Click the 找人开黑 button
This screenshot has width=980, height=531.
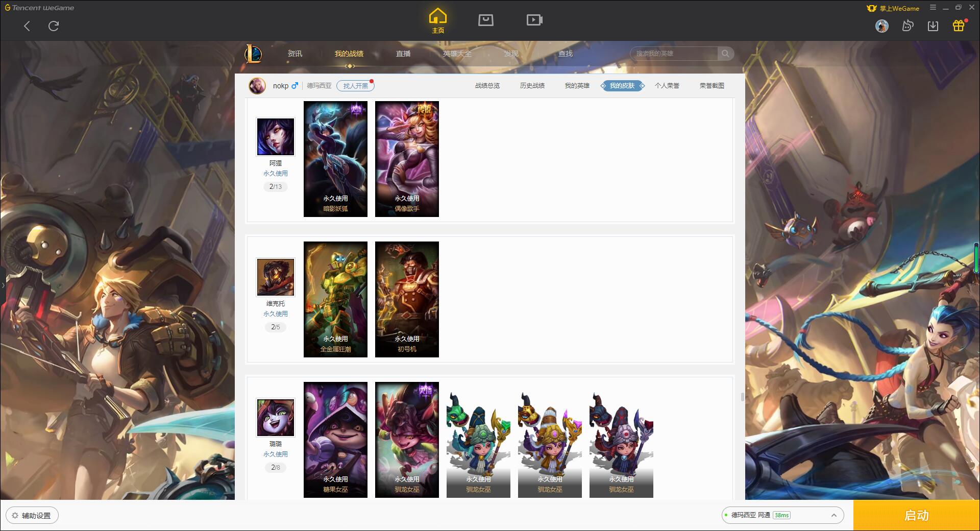[x=355, y=86]
